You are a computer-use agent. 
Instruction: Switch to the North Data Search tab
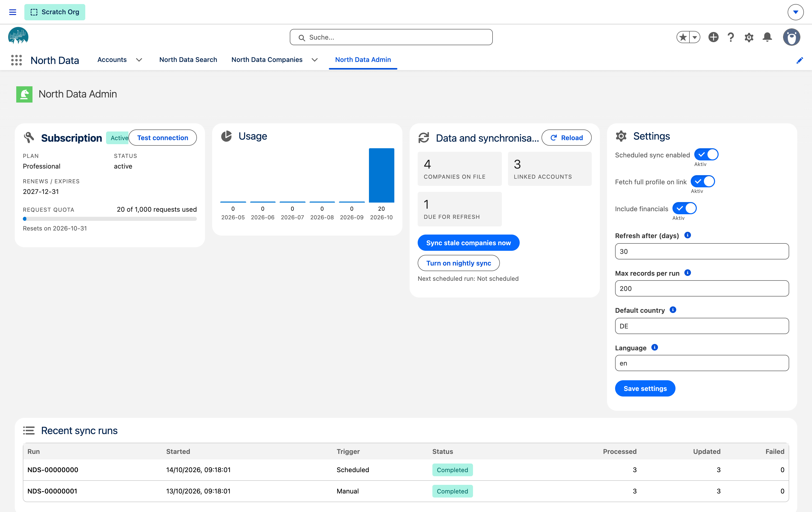pyautogui.click(x=188, y=60)
